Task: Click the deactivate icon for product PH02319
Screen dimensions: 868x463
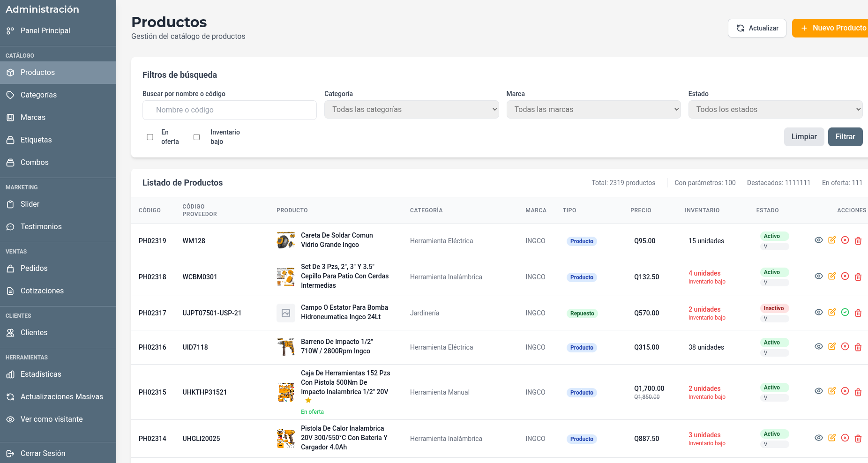Action: pos(845,240)
